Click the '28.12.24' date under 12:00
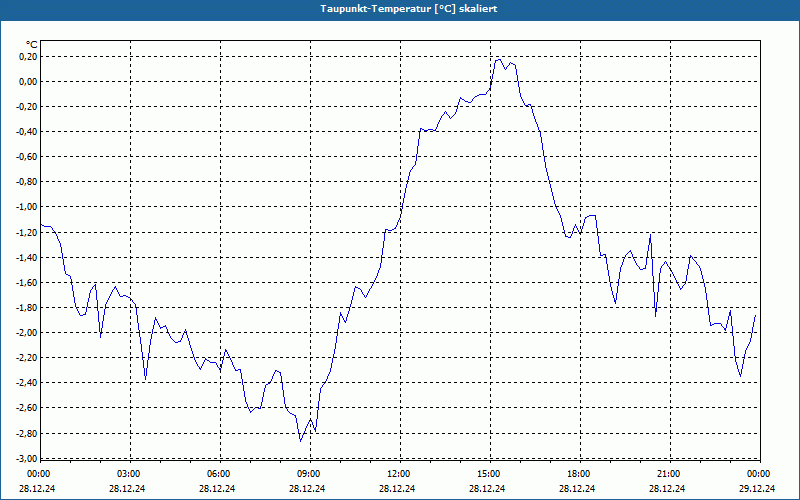Viewport: 800px width, 500px height. click(x=397, y=488)
